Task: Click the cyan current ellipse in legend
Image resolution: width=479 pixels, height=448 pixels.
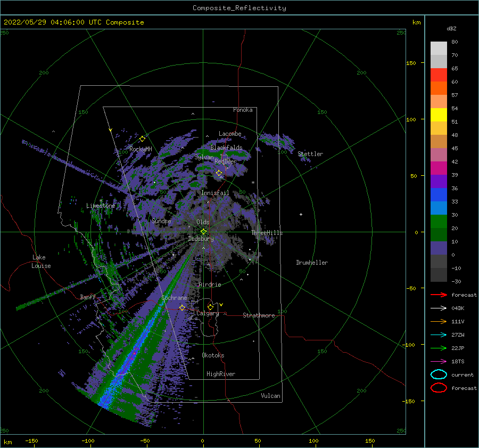Action: 439,374
